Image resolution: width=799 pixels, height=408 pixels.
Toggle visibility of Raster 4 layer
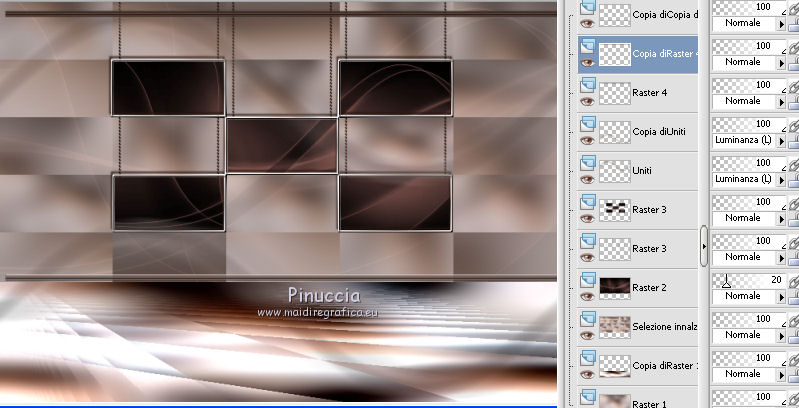click(x=587, y=101)
